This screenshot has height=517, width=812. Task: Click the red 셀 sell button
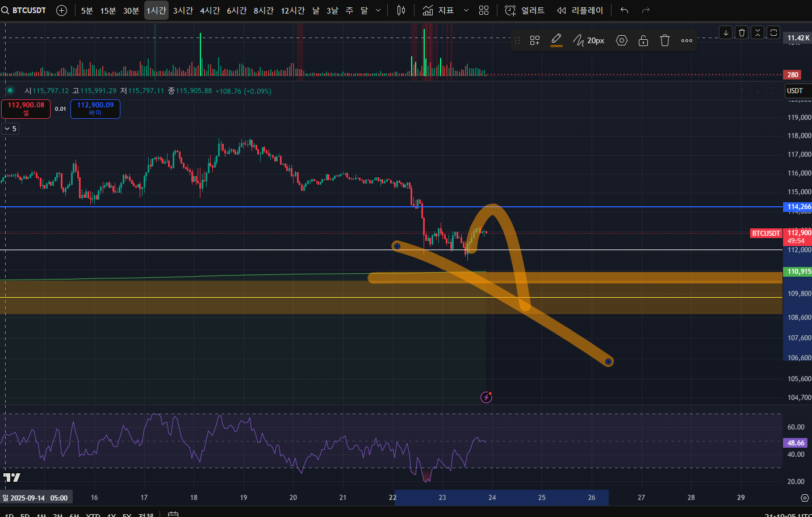click(x=26, y=109)
